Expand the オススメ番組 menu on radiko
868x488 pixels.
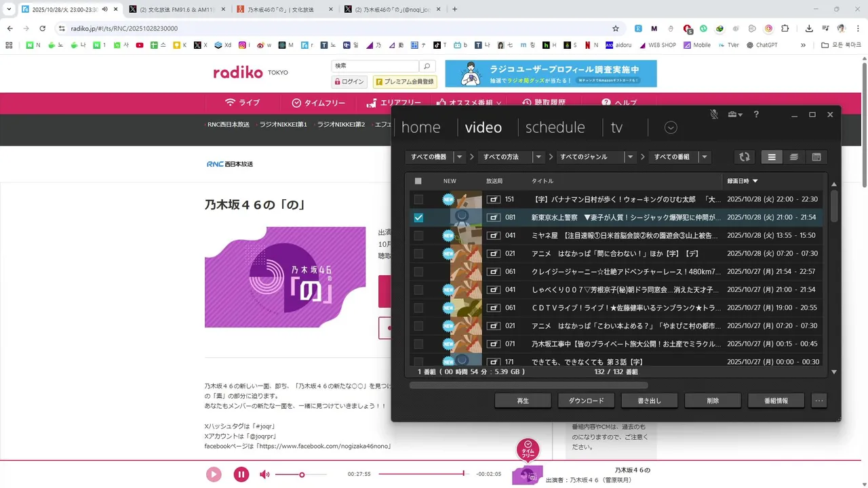469,103
